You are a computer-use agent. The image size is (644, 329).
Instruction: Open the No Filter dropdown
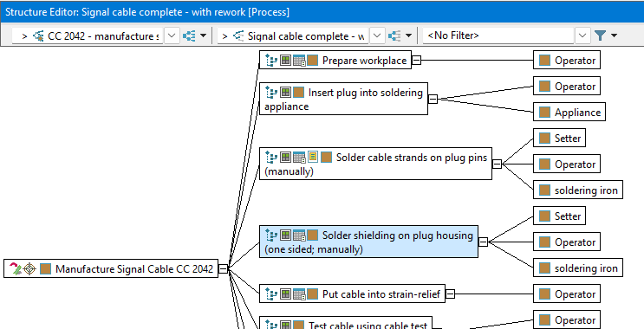click(x=582, y=35)
